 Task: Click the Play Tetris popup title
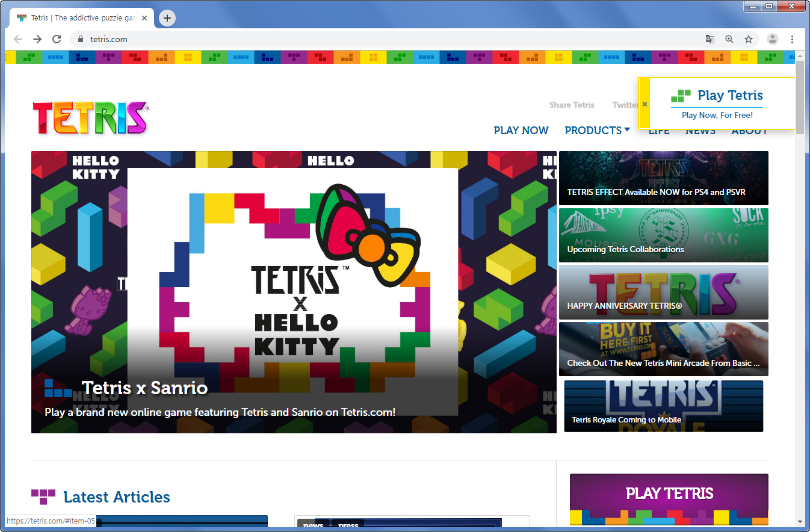(x=730, y=95)
